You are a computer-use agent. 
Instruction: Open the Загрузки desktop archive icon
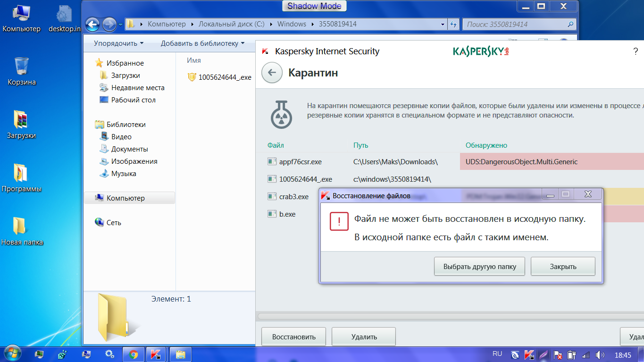pos(21,125)
